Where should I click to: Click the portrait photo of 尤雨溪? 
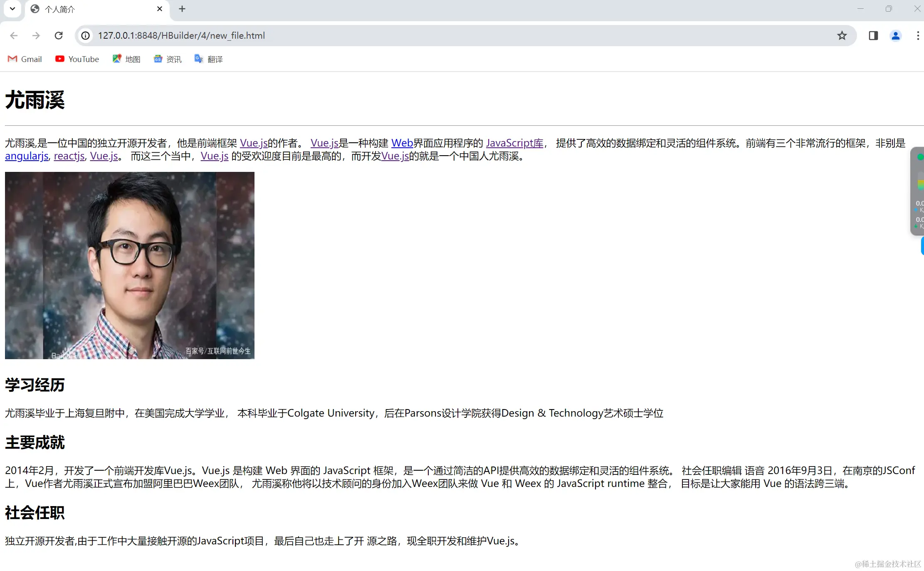(x=130, y=265)
